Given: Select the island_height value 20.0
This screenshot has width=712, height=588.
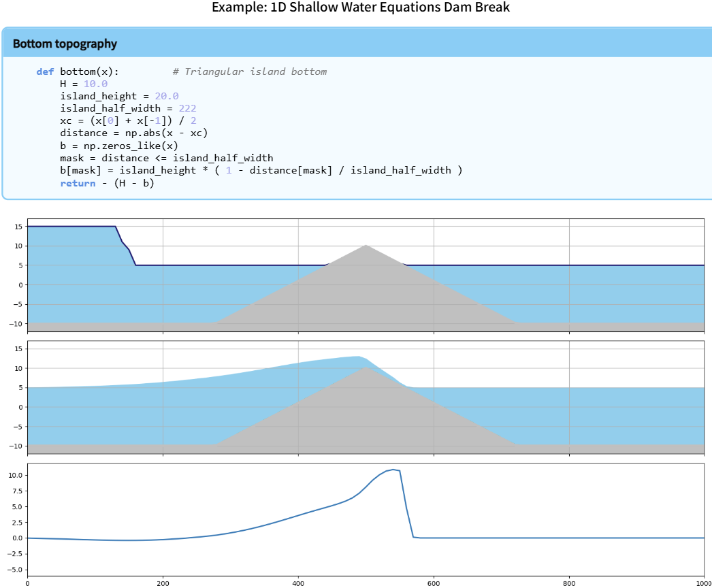Looking at the screenshot, I should pos(166,96).
